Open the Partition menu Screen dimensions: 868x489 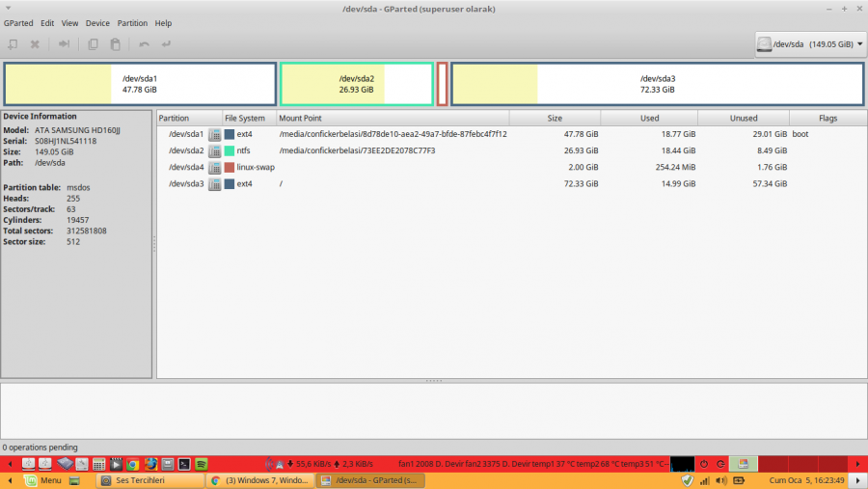132,23
